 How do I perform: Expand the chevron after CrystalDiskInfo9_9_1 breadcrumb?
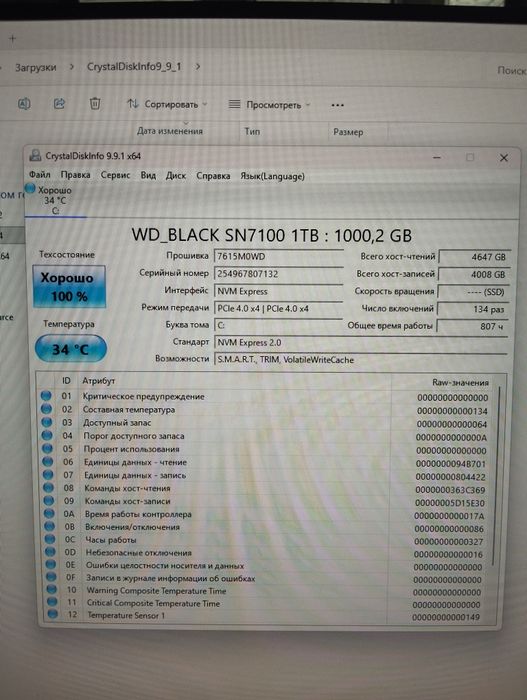[x=198, y=67]
